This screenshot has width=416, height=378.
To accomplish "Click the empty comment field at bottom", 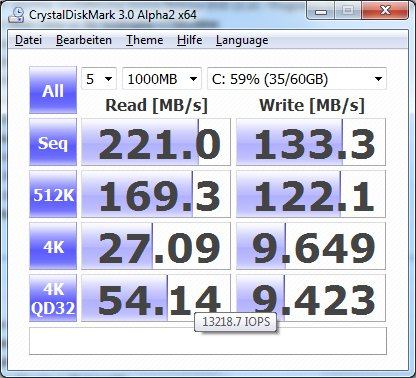I will coord(208,341).
